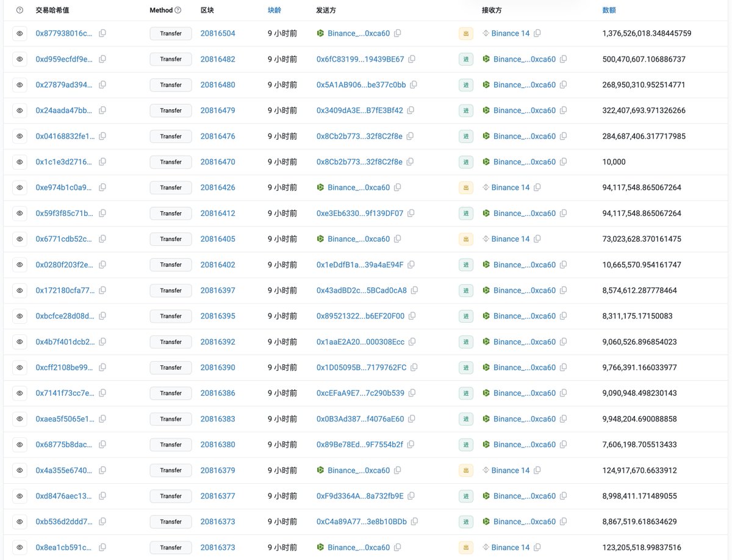Preview transaction 0xbcfce28d08d with eye button
The height and width of the screenshot is (560, 732).
tap(20, 316)
